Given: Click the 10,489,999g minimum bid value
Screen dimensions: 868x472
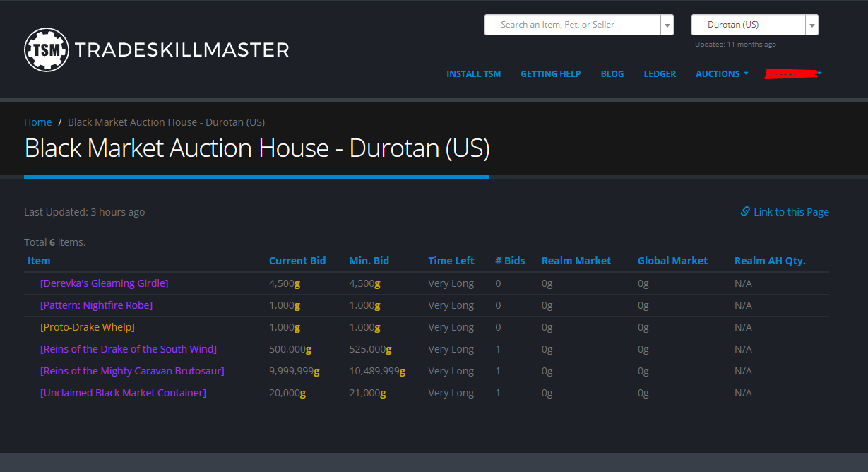Looking at the screenshot, I should pos(378,371).
